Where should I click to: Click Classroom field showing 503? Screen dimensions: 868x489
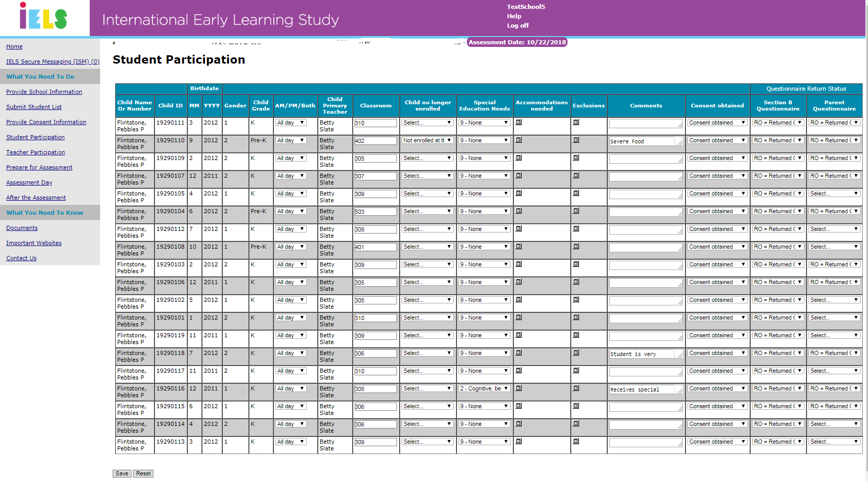(x=376, y=212)
